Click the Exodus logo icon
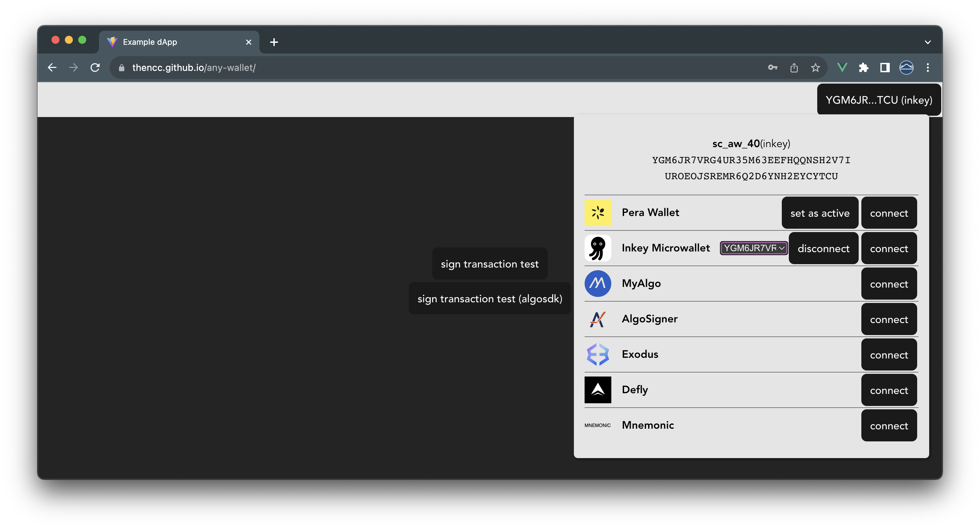The width and height of the screenshot is (980, 529). coord(598,354)
